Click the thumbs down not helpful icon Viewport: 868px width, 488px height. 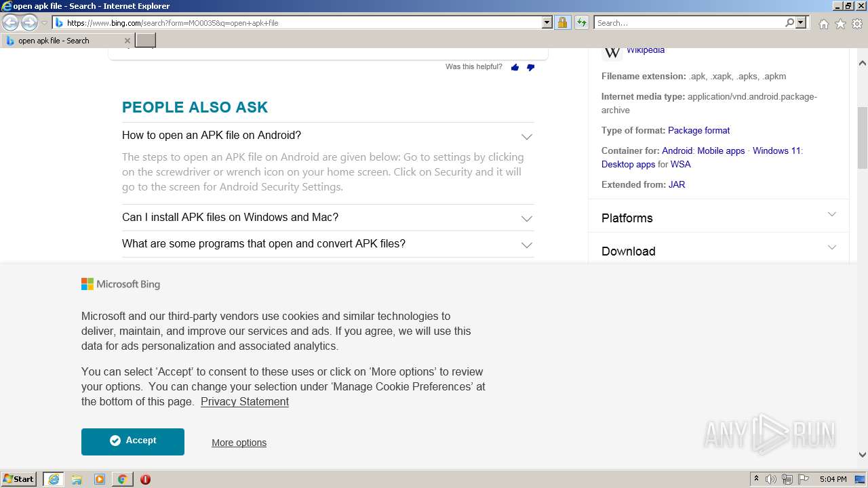[x=530, y=67]
